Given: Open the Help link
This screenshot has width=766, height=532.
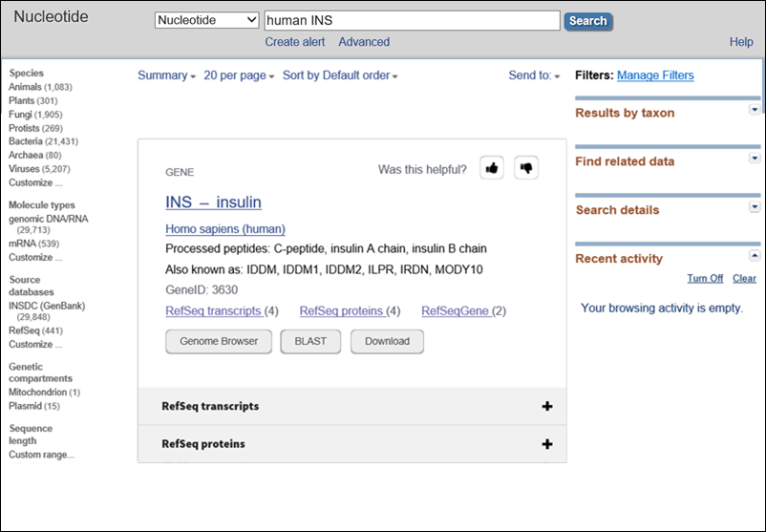Looking at the screenshot, I should point(741,42).
